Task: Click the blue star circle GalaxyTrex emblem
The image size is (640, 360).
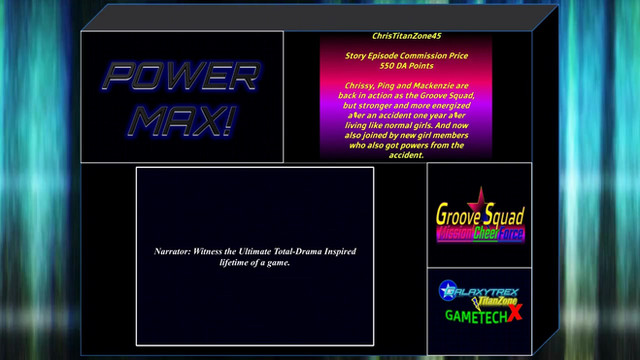Action: click(448, 290)
